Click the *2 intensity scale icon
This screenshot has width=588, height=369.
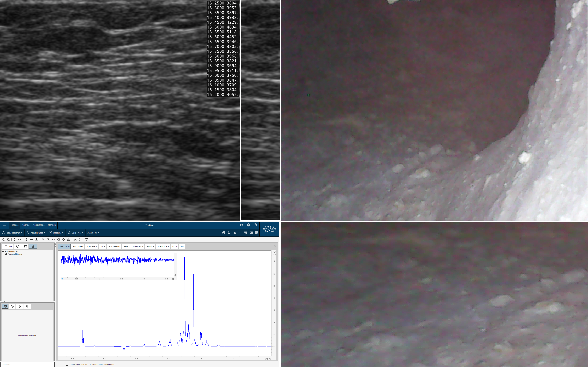pos(3,240)
